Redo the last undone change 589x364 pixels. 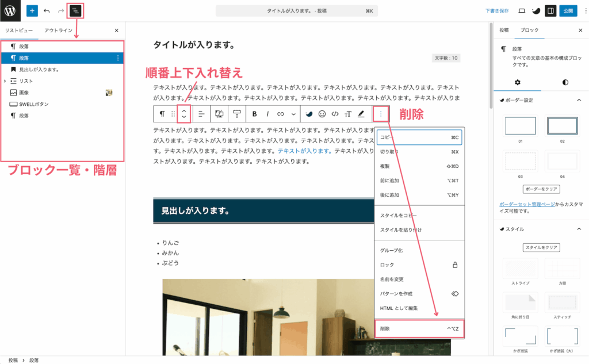61,11
